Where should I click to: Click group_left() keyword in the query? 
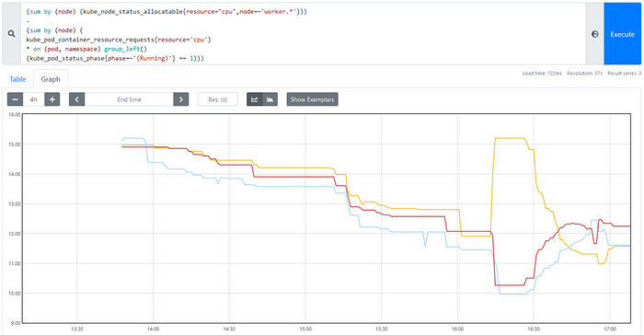pos(126,50)
